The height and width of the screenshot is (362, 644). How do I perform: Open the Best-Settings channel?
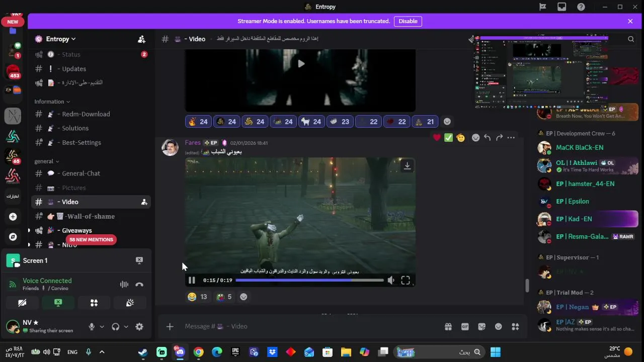pyautogui.click(x=91, y=143)
